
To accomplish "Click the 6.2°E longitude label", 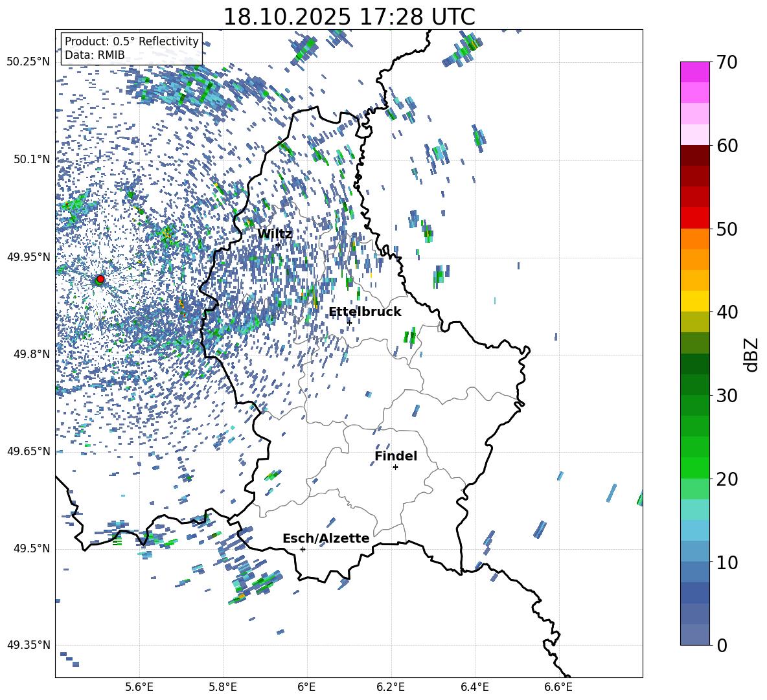I will 391,687.
